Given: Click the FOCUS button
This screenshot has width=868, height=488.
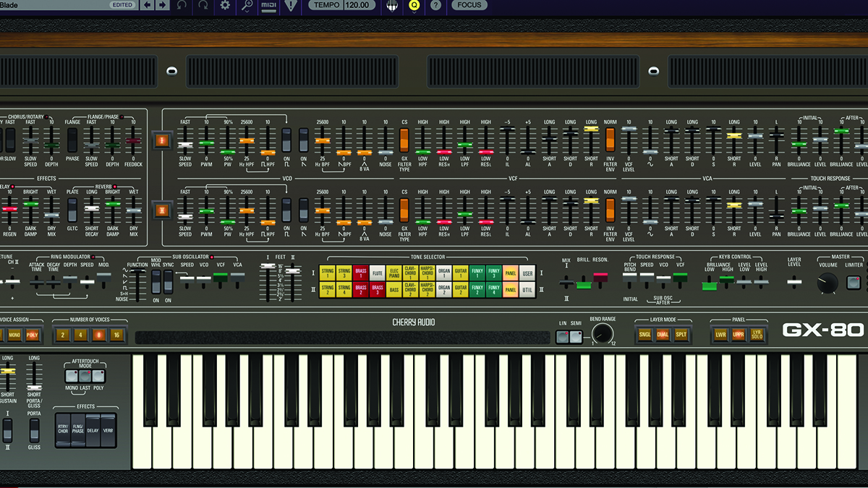Looking at the screenshot, I should 469,5.
